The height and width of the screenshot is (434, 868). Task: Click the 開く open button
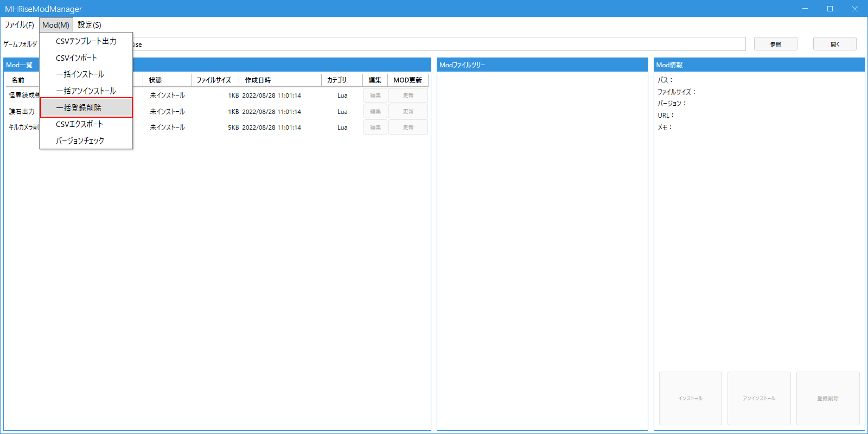[835, 44]
